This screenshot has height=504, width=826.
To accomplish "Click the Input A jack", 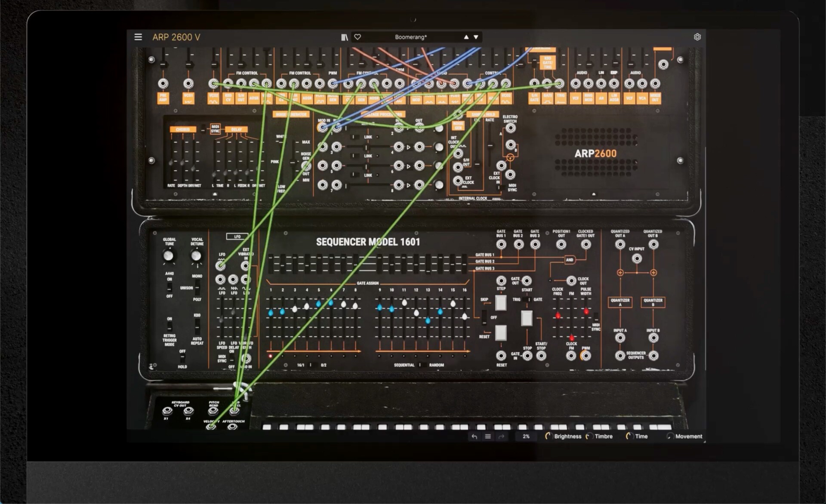I will (x=620, y=338).
